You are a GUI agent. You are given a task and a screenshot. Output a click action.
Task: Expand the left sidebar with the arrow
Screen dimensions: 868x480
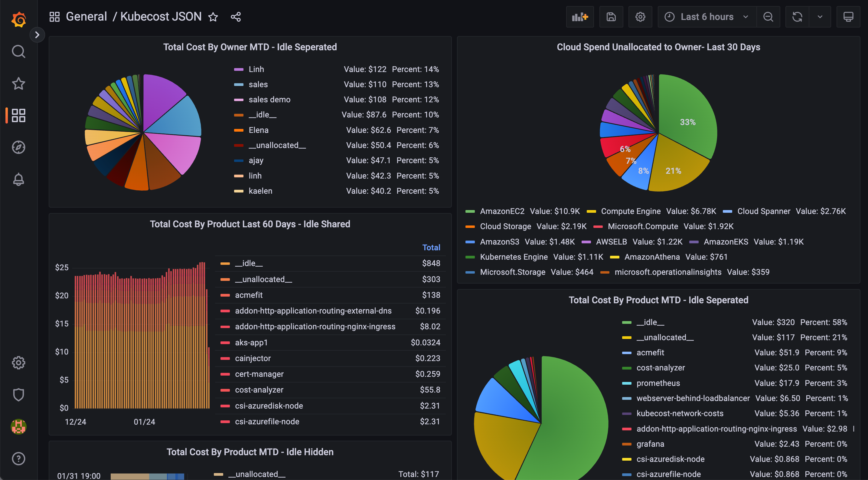pyautogui.click(x=38, y=35)
